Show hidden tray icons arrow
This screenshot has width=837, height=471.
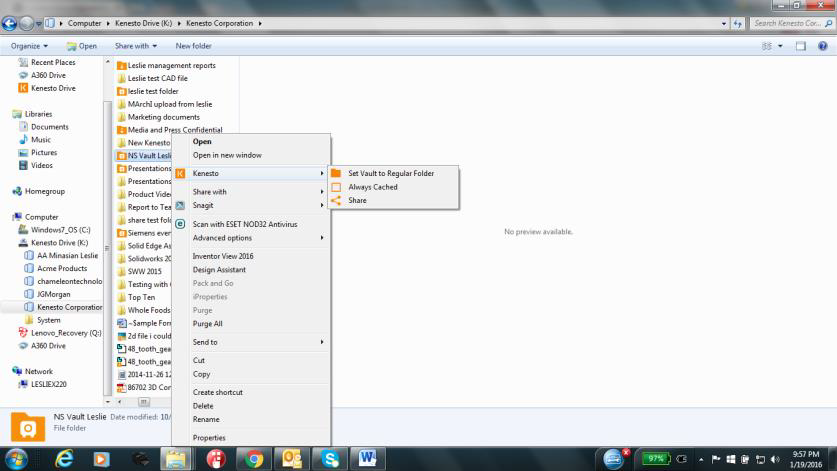click(x=701, y=459)
